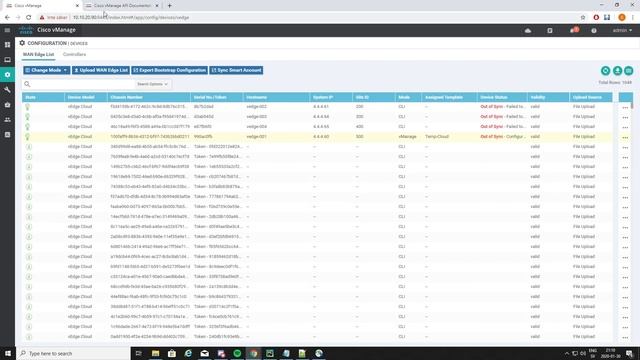Open Windows Start menu
This screenshot has height=360, width=640.
point(8,353)
